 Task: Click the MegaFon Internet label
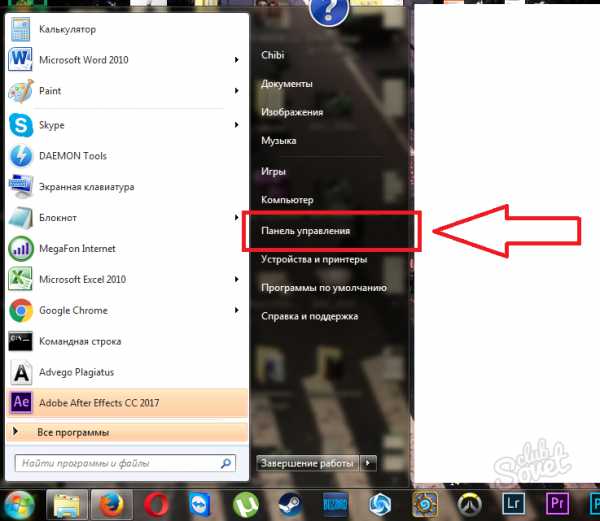77,249
